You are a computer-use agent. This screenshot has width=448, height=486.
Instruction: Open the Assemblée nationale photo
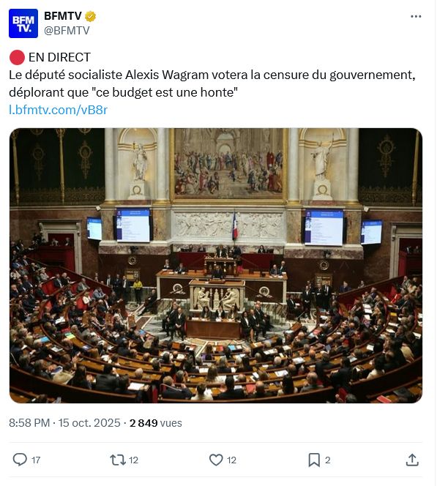[216, 266]
